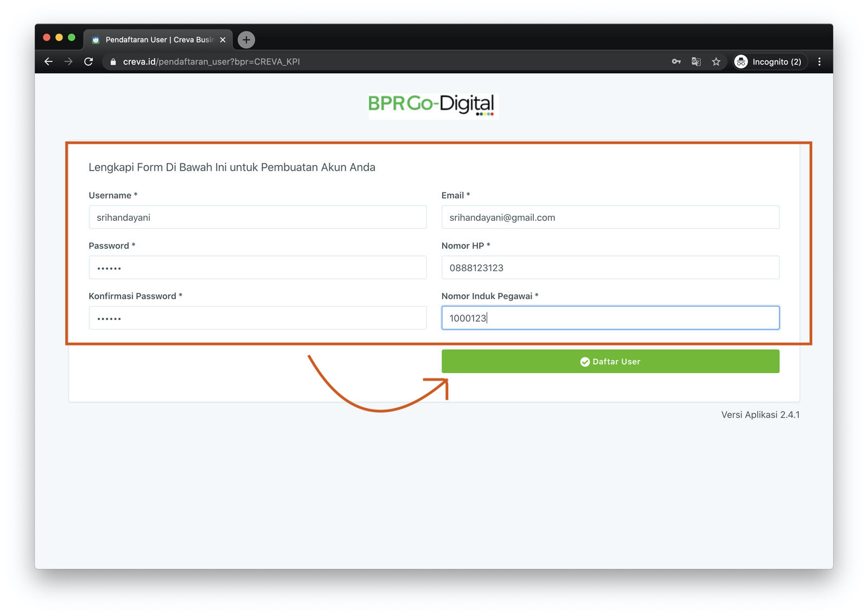Focus the Nomor HP input field
This screenshot has width=868, height=615.
tap(610, 267)
